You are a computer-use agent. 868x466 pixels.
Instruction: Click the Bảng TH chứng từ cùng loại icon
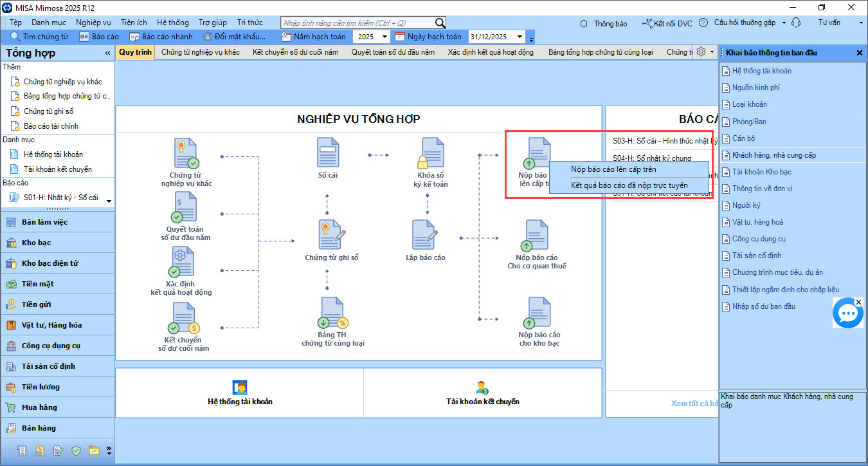pos(332,313)
